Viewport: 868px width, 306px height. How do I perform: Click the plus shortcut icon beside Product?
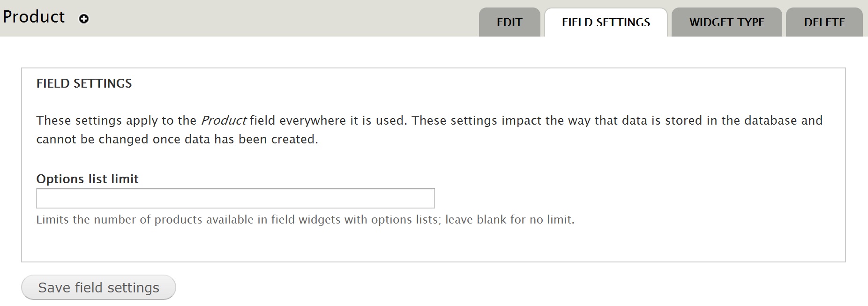coord(84,19)
